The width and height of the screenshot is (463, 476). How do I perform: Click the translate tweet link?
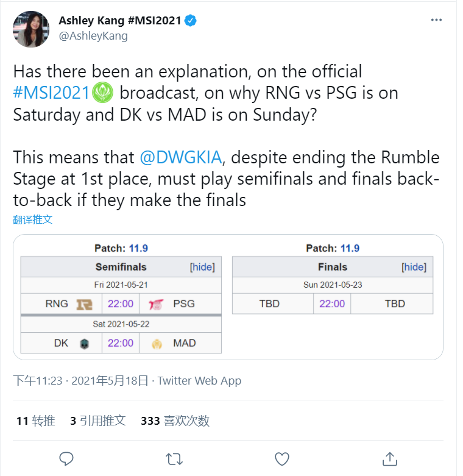click(32, 219)
